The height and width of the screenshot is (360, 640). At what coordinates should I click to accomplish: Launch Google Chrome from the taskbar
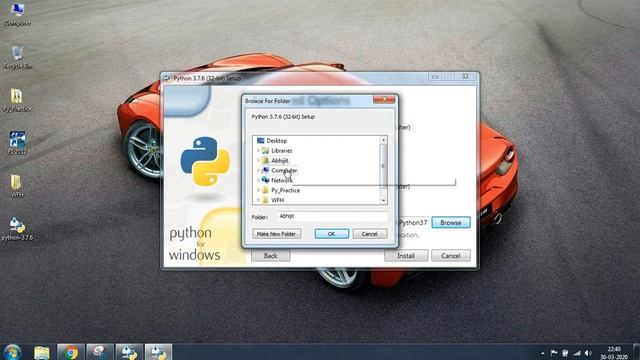point(71,352)
